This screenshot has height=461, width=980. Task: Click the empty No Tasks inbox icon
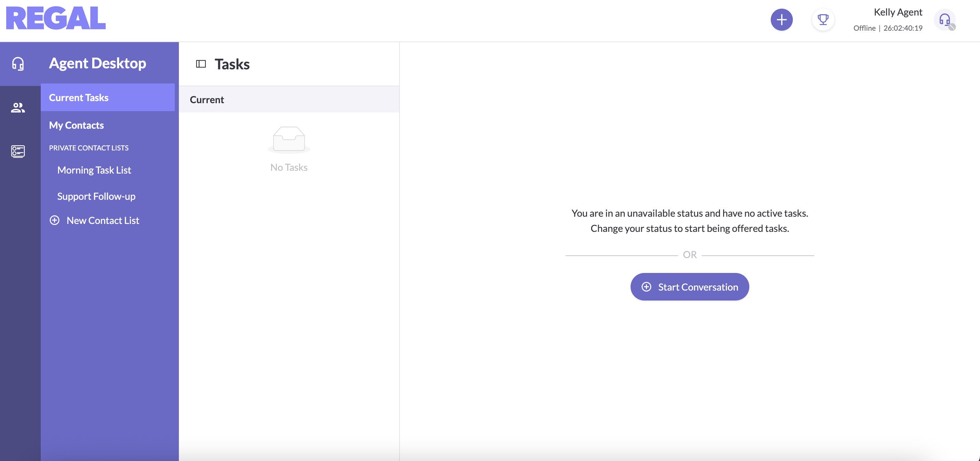point(289,139)
